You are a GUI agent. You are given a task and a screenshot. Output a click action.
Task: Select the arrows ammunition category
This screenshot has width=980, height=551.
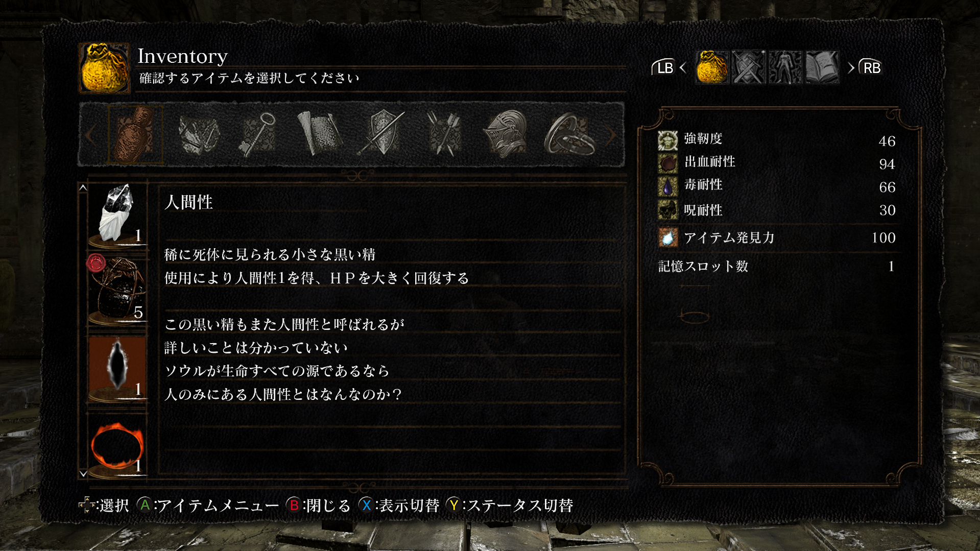point(443,134)
